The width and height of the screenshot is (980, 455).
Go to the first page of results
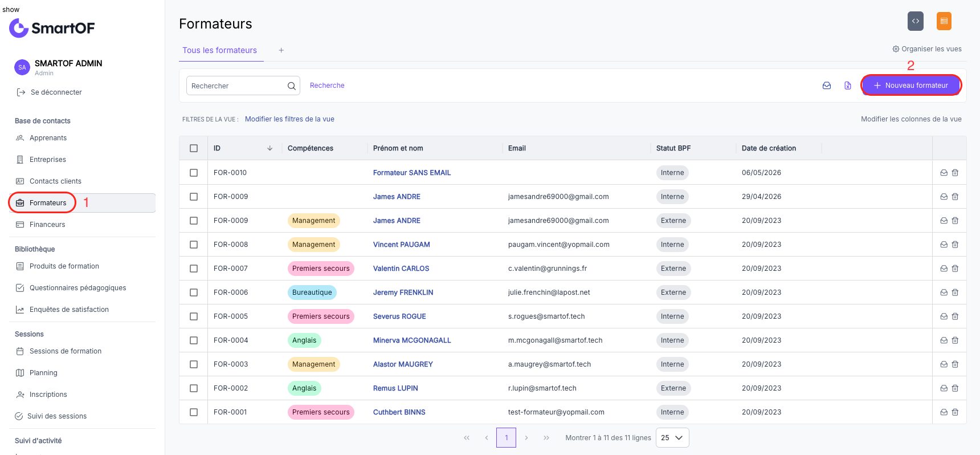(467, 438)
